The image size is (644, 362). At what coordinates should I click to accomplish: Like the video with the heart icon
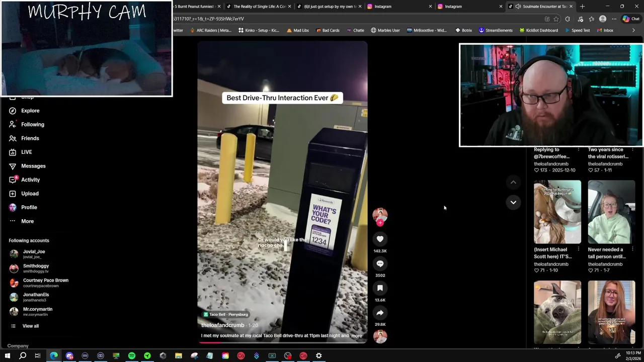tap(380, 239)
